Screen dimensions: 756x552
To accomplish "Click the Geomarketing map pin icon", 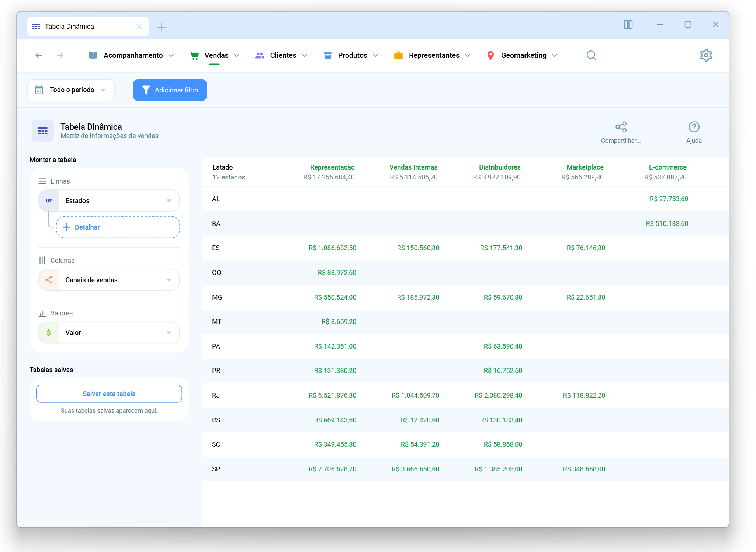I will [x=490, y=55].
